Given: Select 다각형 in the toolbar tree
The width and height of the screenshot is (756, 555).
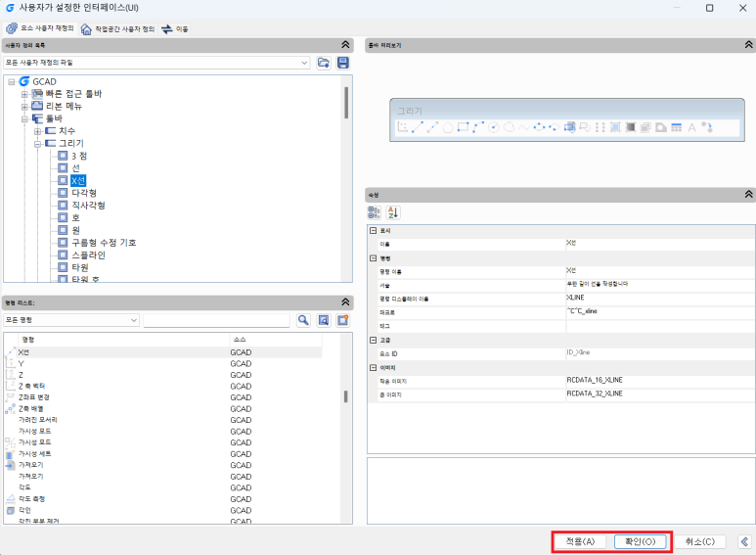Looking at the screenshot, I should (84, 193).
